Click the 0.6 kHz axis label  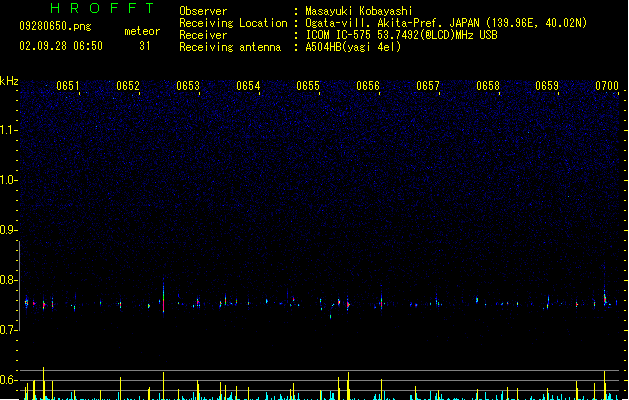(8, 380)
